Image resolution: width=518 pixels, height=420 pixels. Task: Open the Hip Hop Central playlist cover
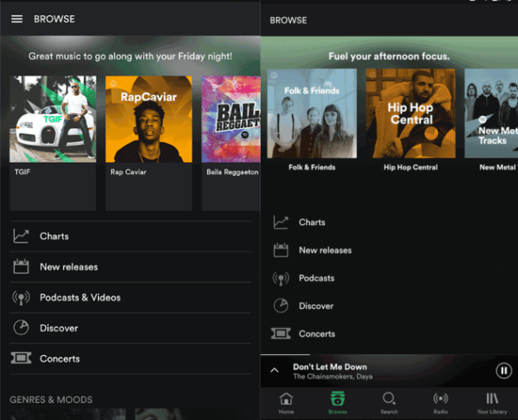410,113
